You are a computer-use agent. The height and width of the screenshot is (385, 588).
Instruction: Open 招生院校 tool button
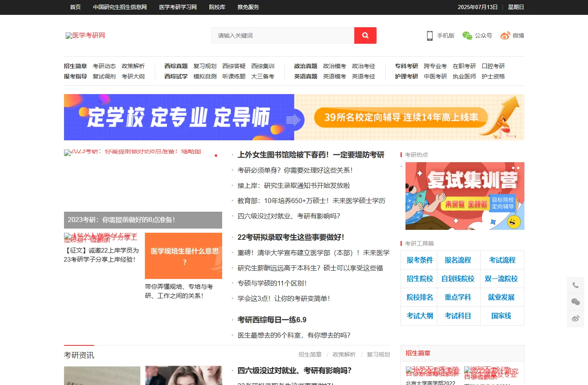pos(420,279)
